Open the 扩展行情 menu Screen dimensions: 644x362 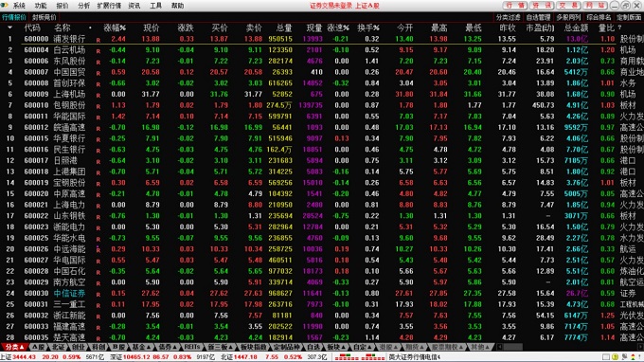(109, 6)
